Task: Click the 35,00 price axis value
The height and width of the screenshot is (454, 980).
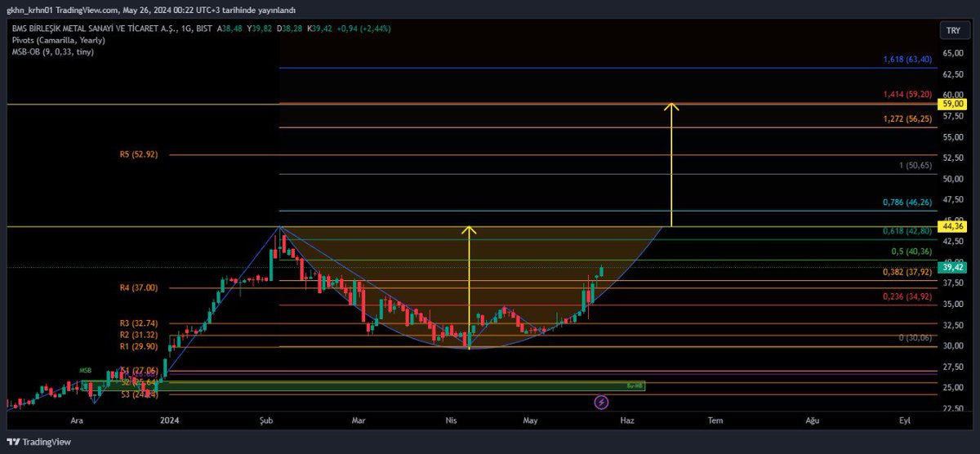Action: click(x=953, y=305)
